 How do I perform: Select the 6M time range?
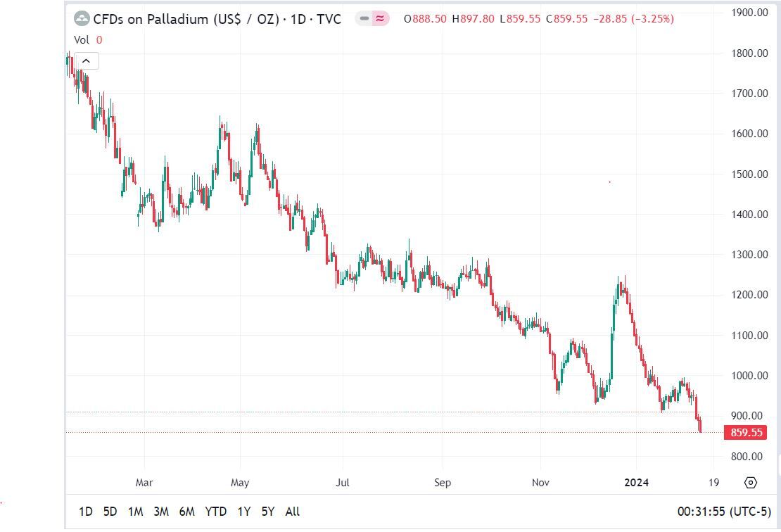186,512
